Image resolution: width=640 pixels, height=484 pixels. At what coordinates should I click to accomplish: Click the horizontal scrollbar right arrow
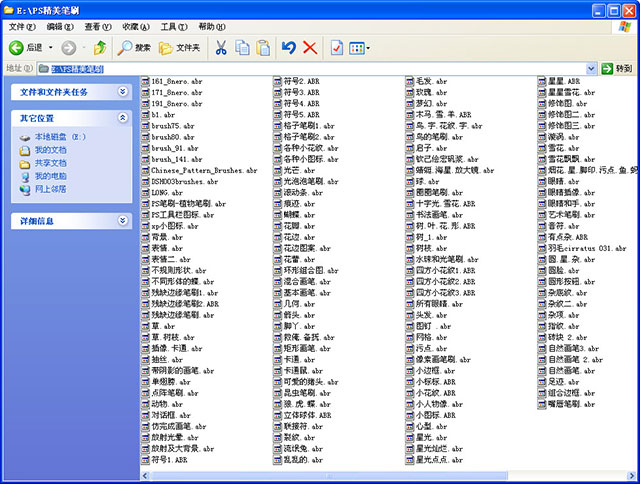point(632,476)
